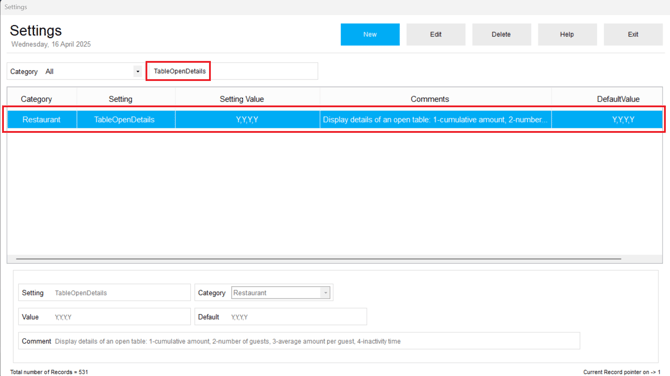The image size is (670, 376).
Task: Exit the Settings window
Action: tap(633, 34)
